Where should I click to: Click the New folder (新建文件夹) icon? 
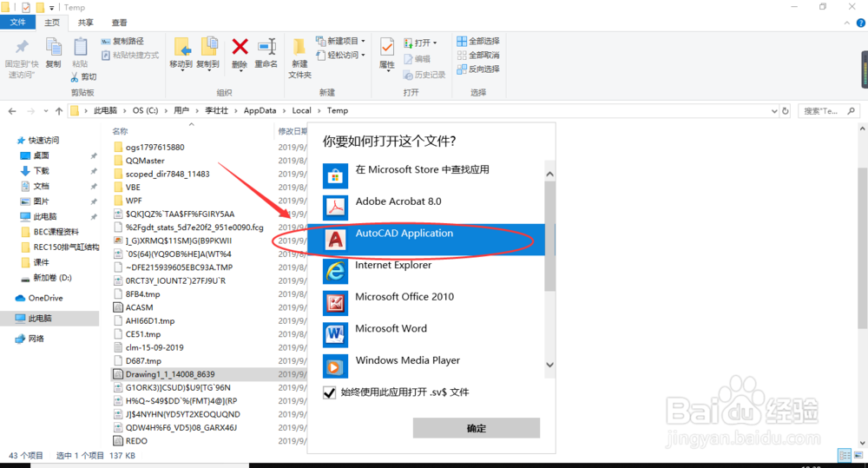(x=299, y=48)
